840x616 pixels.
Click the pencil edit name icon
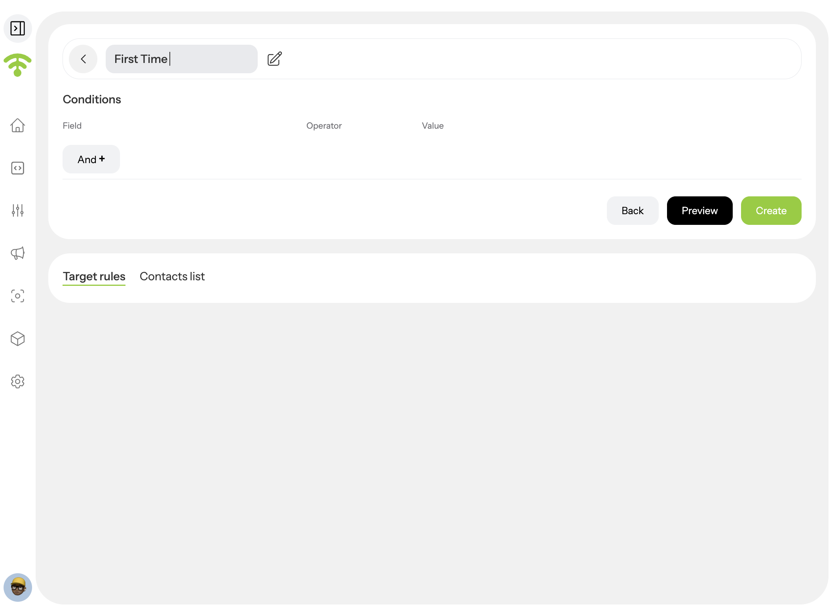(x=275, y=59)
